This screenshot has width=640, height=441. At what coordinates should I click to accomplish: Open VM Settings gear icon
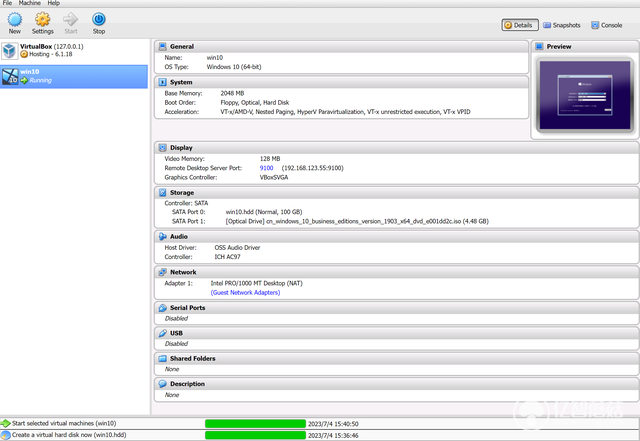[42, 19]
